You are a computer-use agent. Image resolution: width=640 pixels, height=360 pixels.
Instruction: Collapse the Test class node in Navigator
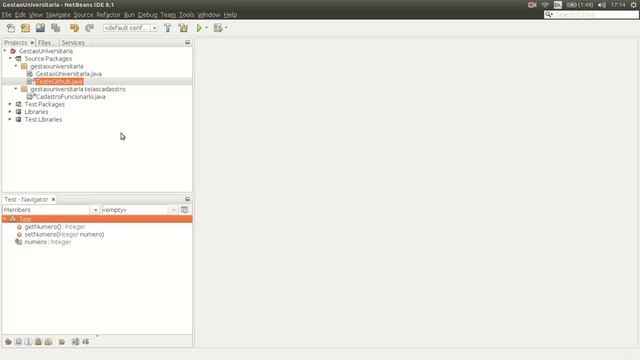coord(5,219)
